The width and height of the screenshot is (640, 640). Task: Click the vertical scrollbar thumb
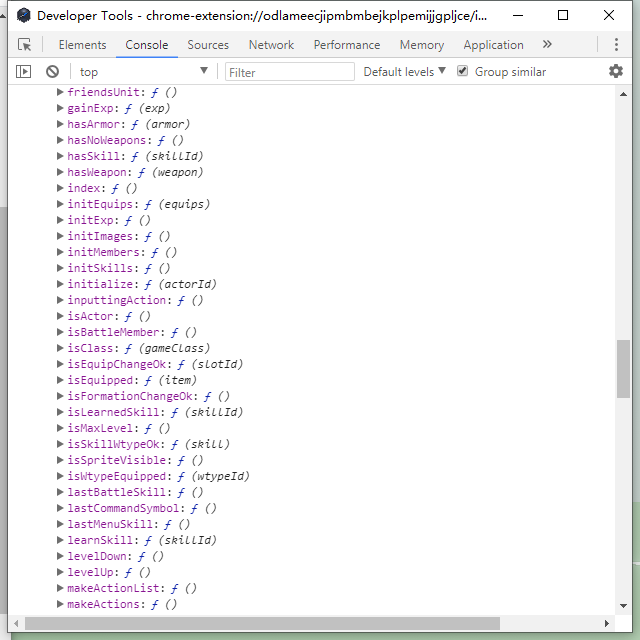pos(623,368)
